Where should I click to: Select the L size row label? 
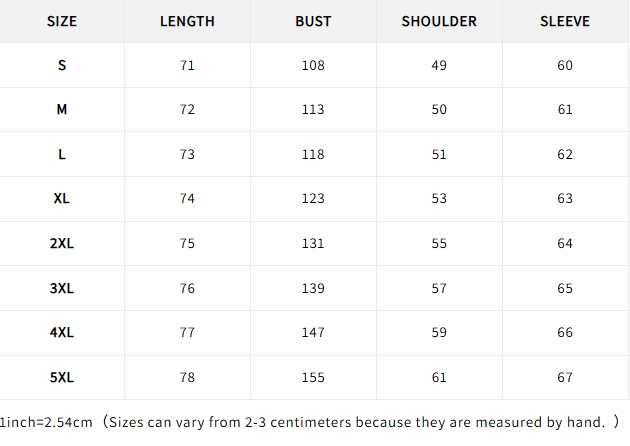tap(61, 154)
